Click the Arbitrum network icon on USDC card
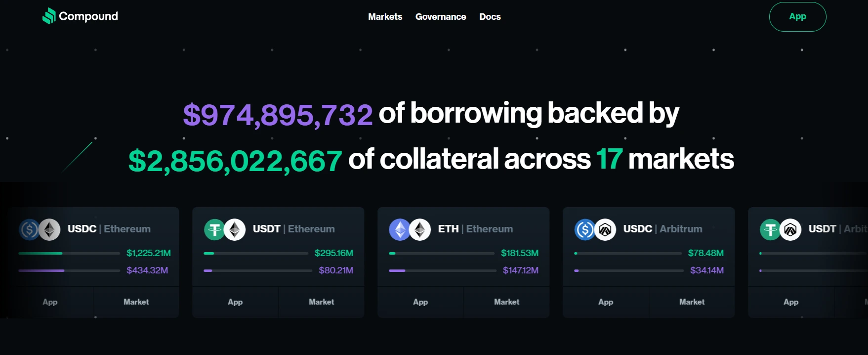Image resolution: width=868 pixels, height=355 pixels. click(605, 229)
